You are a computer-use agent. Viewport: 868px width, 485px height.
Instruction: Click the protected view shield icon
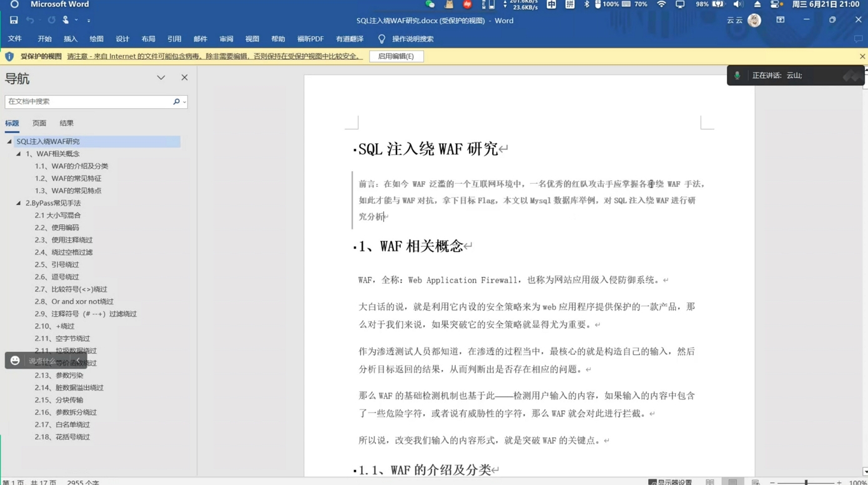coord(9,56)
